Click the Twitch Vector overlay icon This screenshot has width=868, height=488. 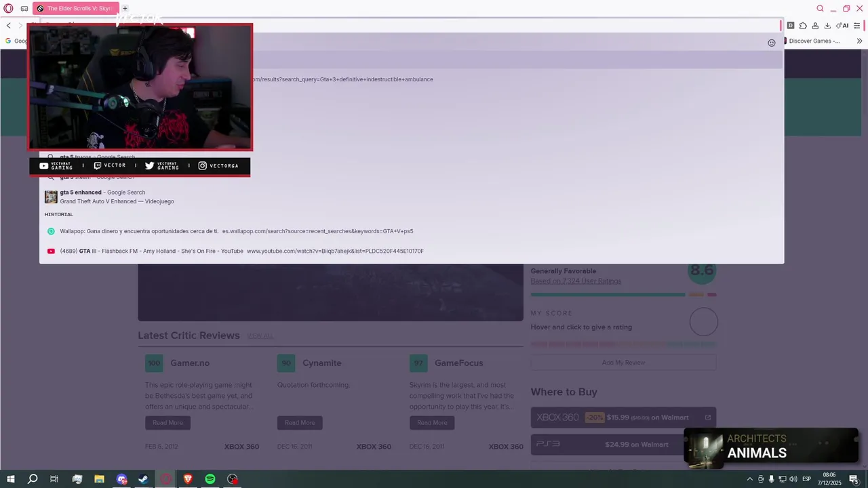98,165
